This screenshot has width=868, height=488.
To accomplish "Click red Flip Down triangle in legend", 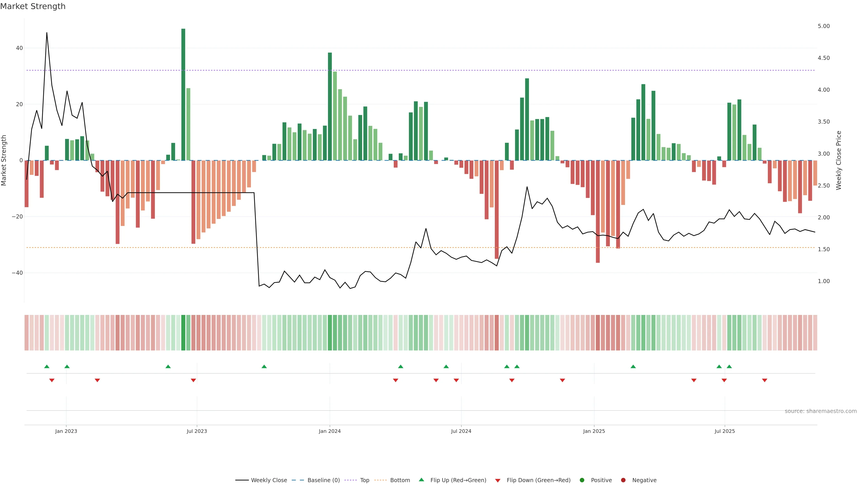I will point(498,481).
